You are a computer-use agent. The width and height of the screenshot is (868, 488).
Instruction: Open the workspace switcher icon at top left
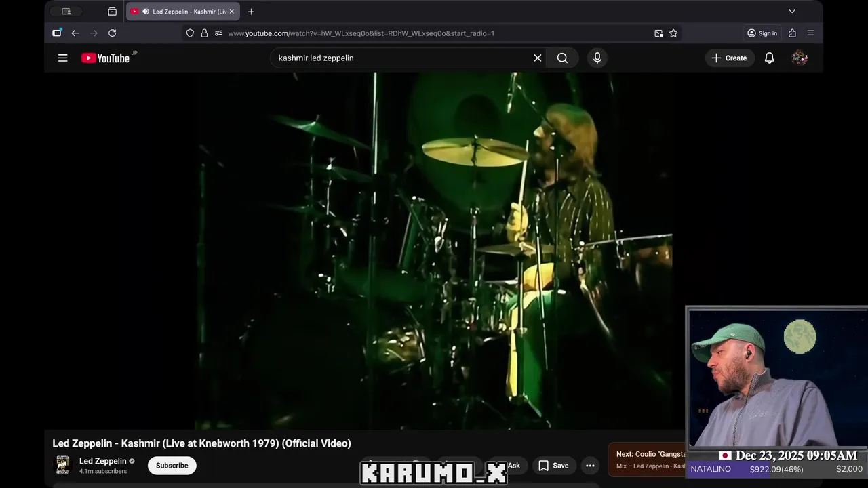[x=66, y=12]
